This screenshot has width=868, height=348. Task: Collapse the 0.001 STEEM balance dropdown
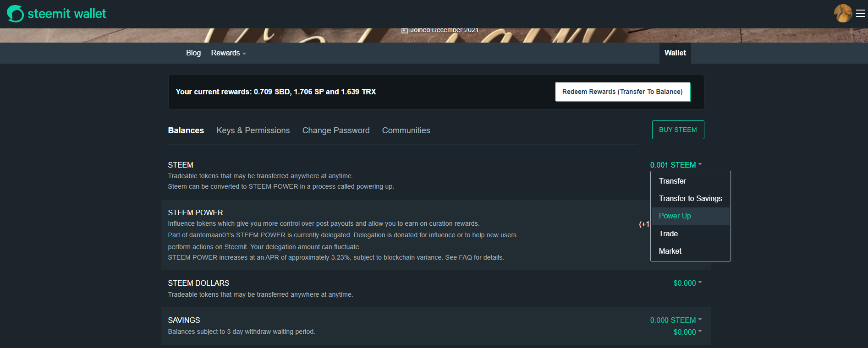(676, 165)
